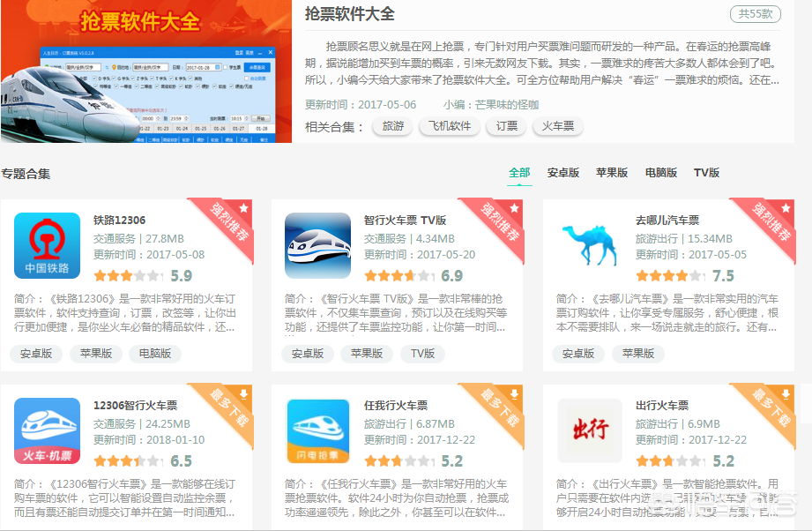Open the 出行火车票 title link
This screenshot has height=531, width=812.
pos(662,405)
